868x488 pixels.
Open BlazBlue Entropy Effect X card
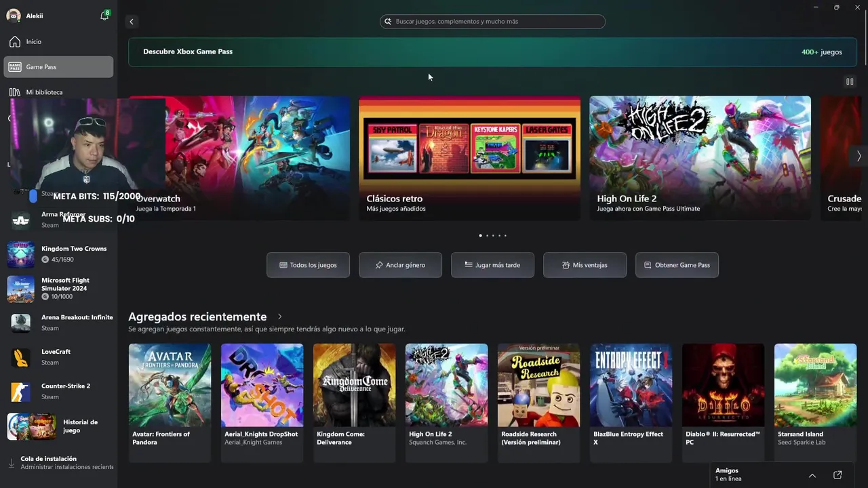point(631,403)
